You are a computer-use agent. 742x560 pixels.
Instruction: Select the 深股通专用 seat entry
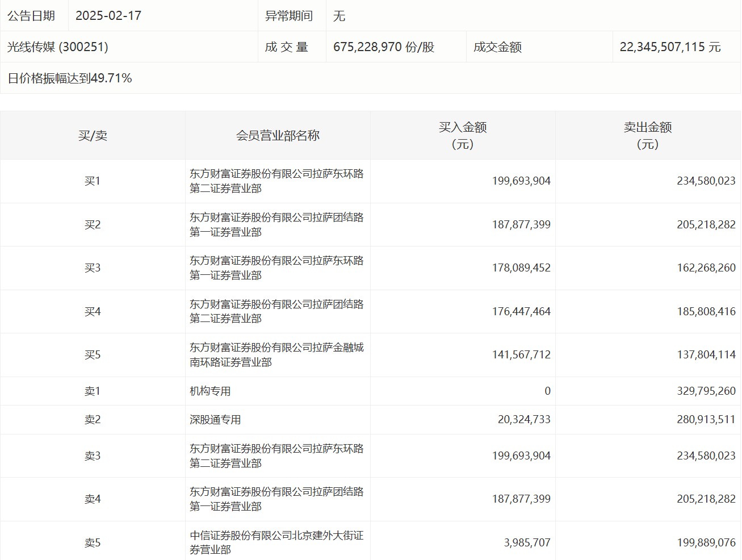[x=215, y=420]
